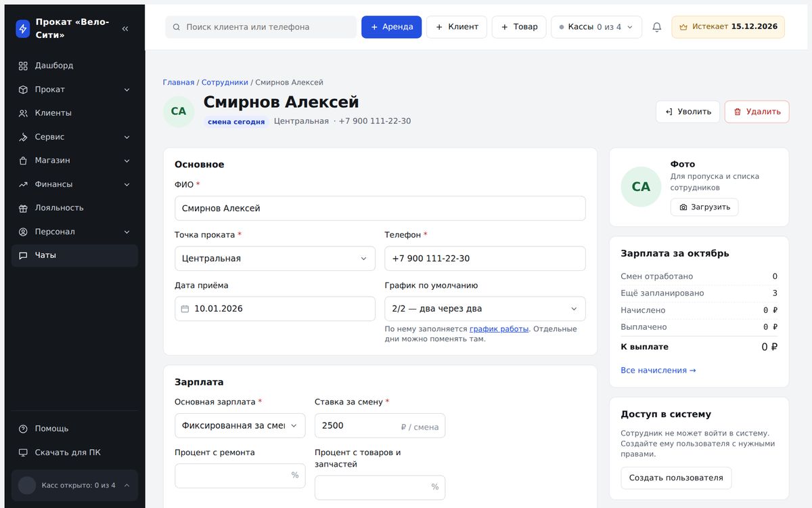Click the Создать пользователя button
This screenshot has height=508, width=812.
[676, 478]
